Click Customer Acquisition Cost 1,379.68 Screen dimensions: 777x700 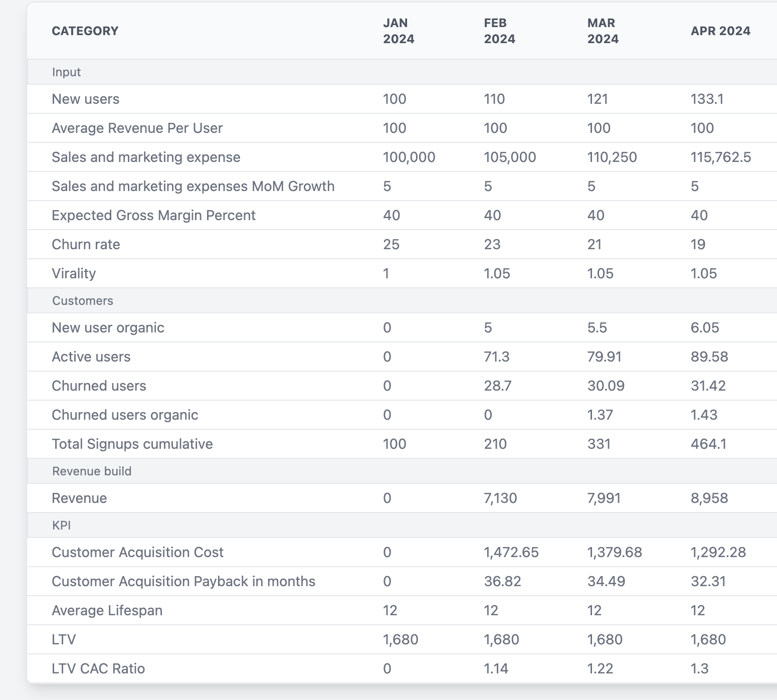(x=615, y=552)
